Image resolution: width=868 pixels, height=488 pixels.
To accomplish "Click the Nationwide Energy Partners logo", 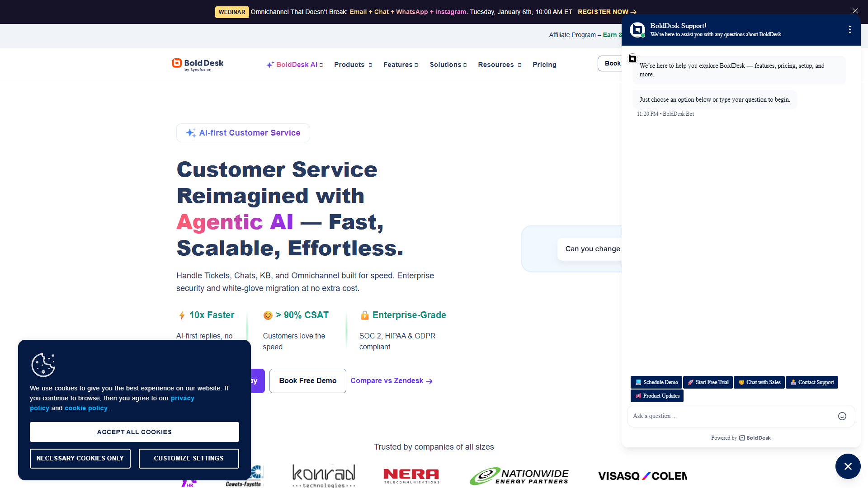I will click(519, 476).
